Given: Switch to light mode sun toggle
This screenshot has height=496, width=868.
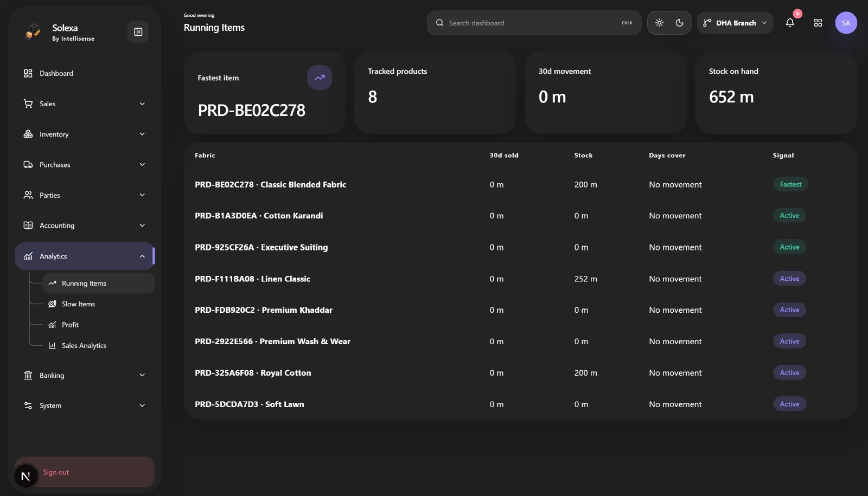Looking at the screenshot, I should tap(659, 23).
